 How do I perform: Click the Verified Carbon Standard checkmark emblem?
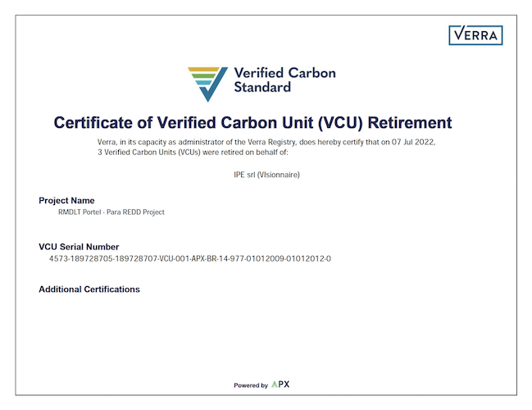[207, 84]
